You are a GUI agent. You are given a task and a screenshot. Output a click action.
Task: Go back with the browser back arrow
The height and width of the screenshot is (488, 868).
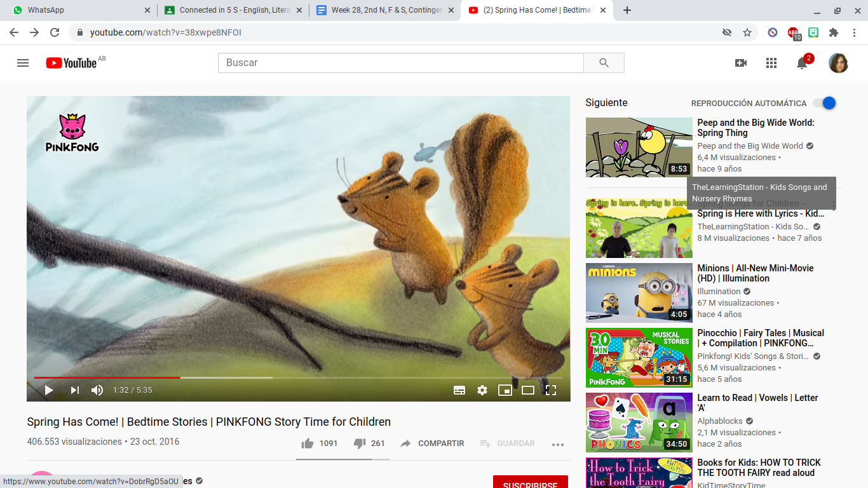point(14,32)
